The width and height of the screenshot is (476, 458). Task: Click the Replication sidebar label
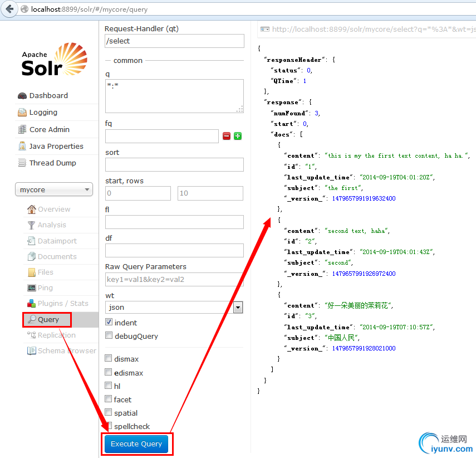click(57, 335)
